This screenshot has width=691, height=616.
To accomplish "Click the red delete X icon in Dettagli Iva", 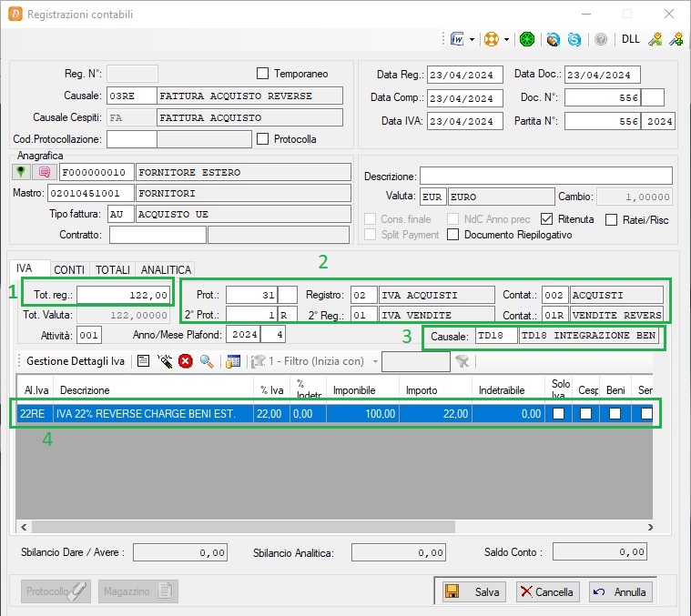I will tap(186, 361).
